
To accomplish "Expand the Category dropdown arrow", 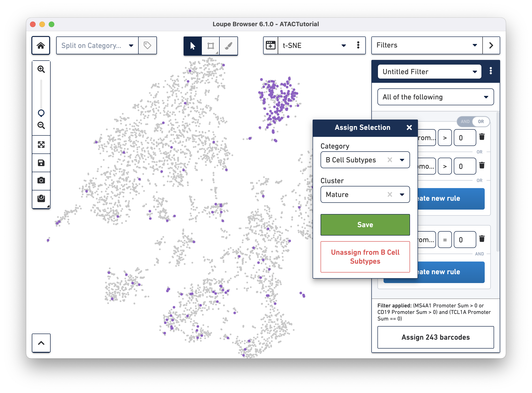I will click(402, 160).
